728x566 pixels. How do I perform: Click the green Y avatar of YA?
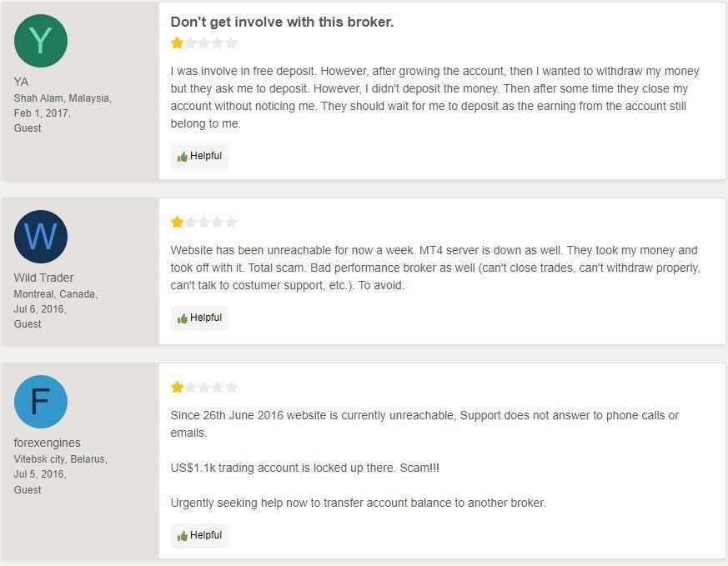pos(41,41)
